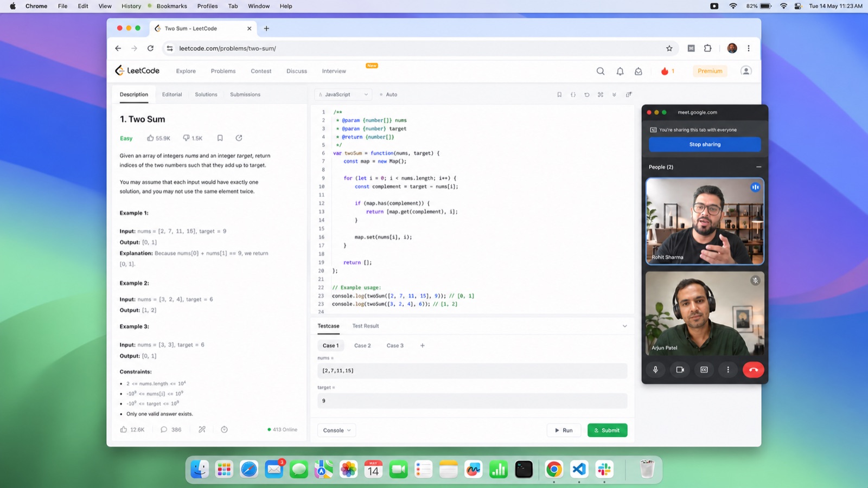
Task: Expand the Console dropdown
Action: (x=336, y=431)
